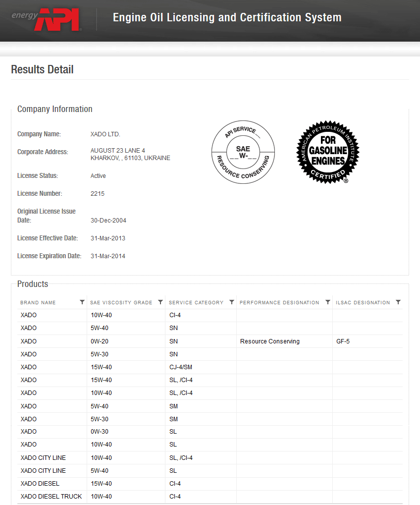Image resolution: width=420 pixels, height=505 pixels.
Task: Select the original issue date 30-Dec-2004
Action: (x=108, y=221)
